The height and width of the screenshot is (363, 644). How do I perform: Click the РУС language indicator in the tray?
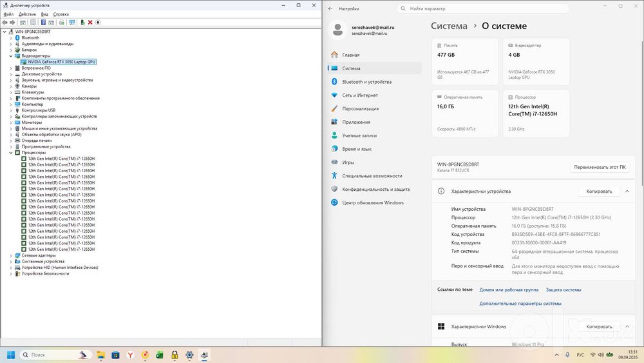(580, 355)
